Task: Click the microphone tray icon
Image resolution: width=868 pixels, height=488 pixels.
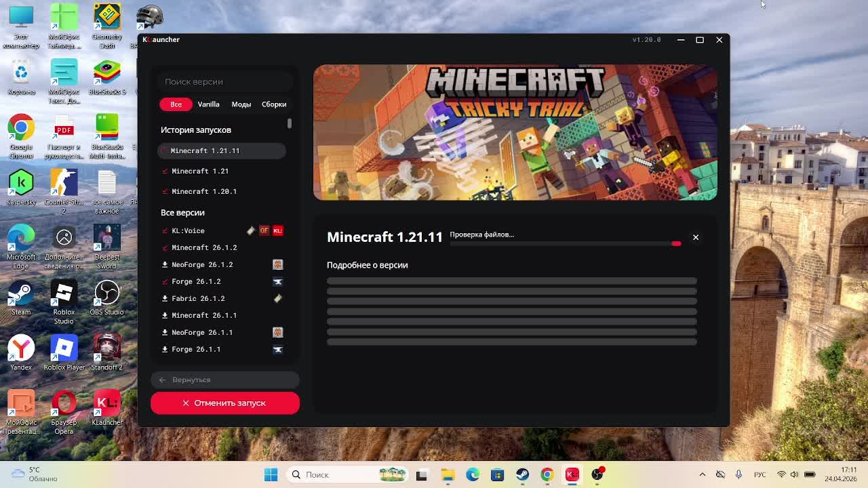Action: tap(738, 474)
